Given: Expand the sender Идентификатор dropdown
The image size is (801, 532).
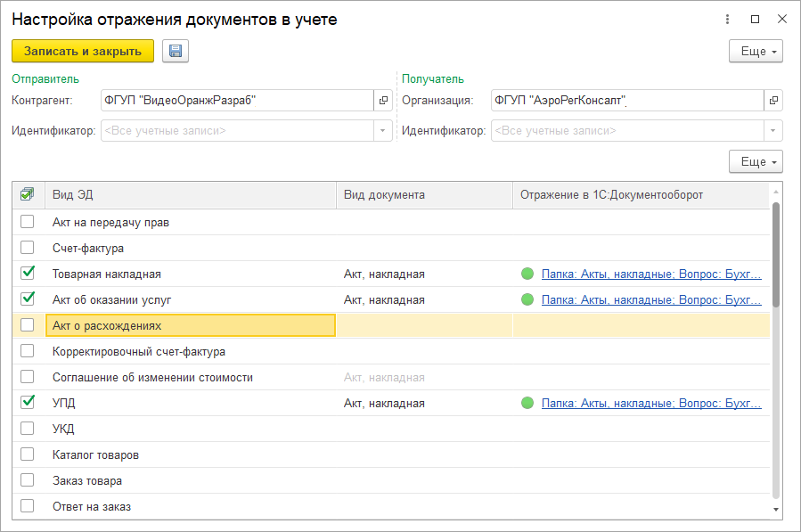Looking at the screenshot, I should pyautogui.click(x=383, y=131).
